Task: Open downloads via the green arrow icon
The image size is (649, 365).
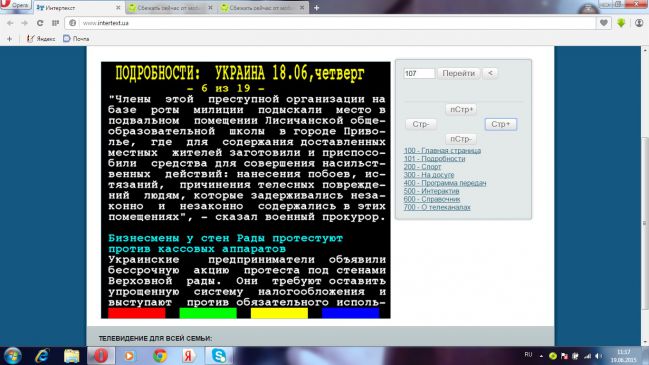Action: 621,23
